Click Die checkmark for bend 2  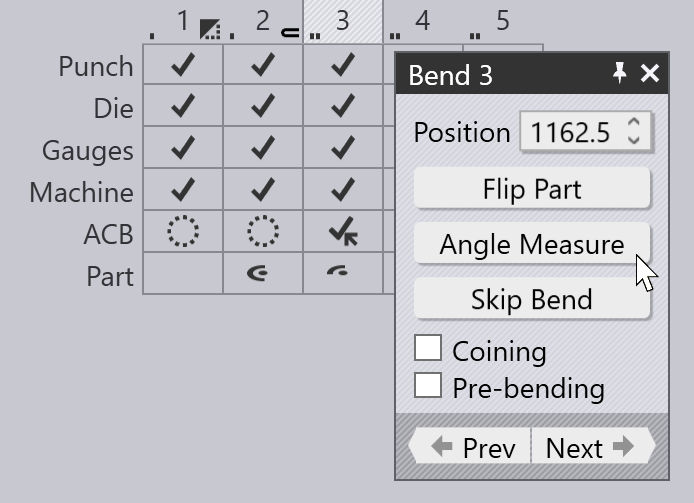point(263,107)
